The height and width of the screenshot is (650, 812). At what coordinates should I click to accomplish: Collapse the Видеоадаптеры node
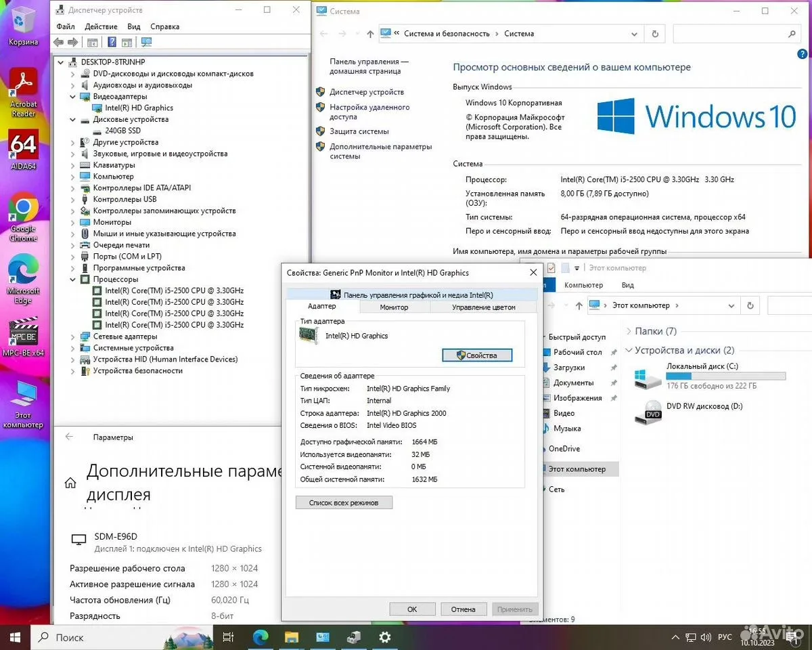pos(73,97)
